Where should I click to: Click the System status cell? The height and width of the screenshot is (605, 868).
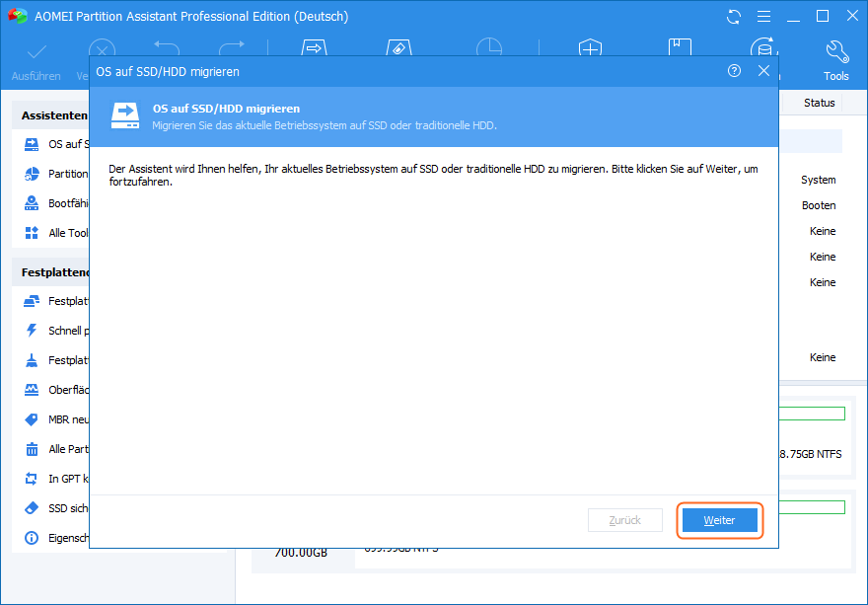[818, 180]
